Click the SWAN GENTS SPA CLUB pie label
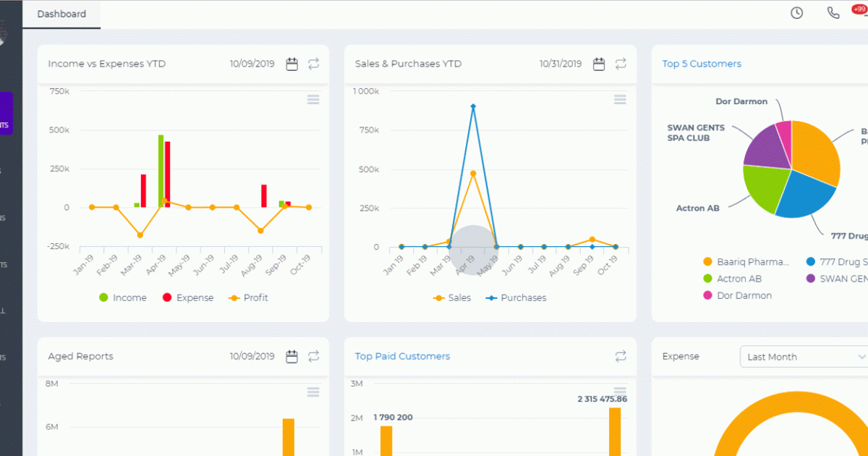This screenshot has height=456, width=868. point(696,132)
